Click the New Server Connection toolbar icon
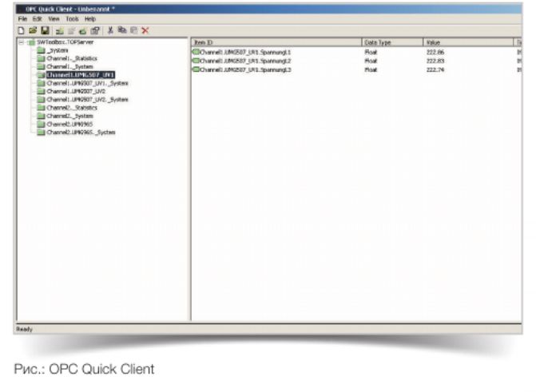 click(58, 30)
